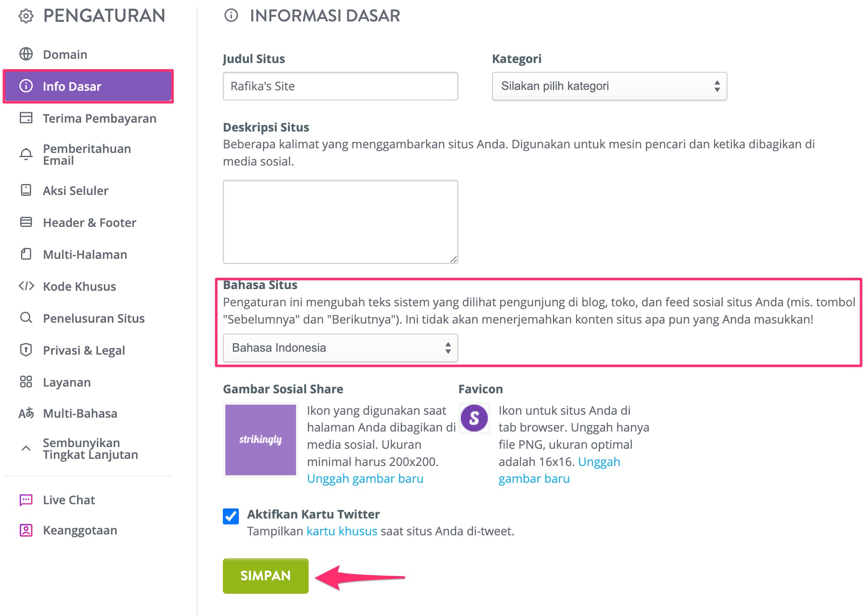Click the SIMPAN button

pos(266,576)
